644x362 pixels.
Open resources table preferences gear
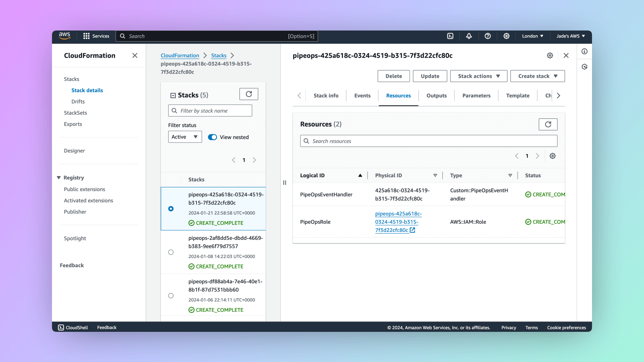(x=553, y=156)
